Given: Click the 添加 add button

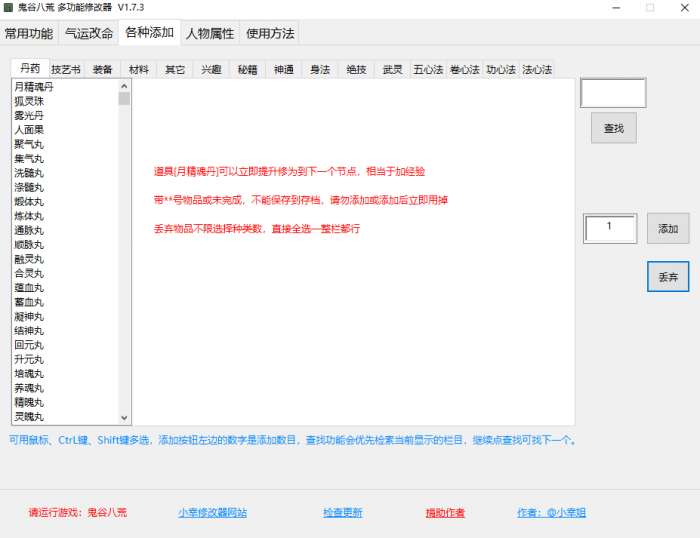Looking at the screenshot, I should tap(668, 229).
